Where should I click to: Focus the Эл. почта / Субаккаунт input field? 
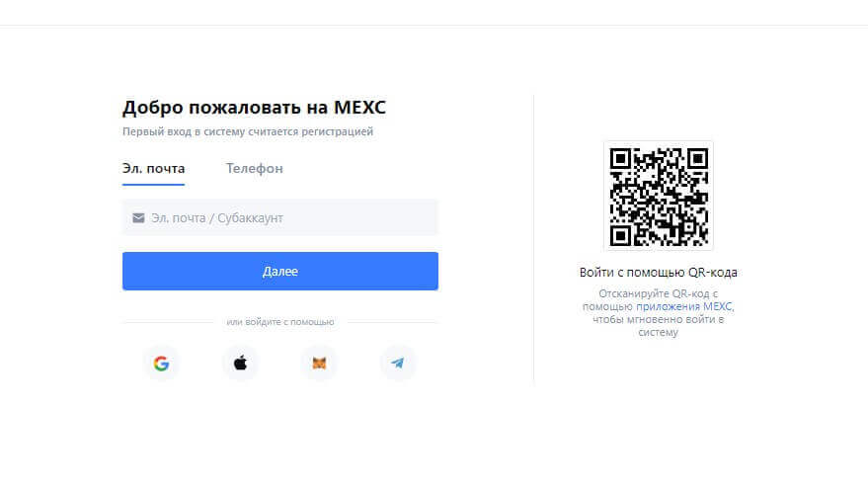pyautogui.click(x=280, y=217)
